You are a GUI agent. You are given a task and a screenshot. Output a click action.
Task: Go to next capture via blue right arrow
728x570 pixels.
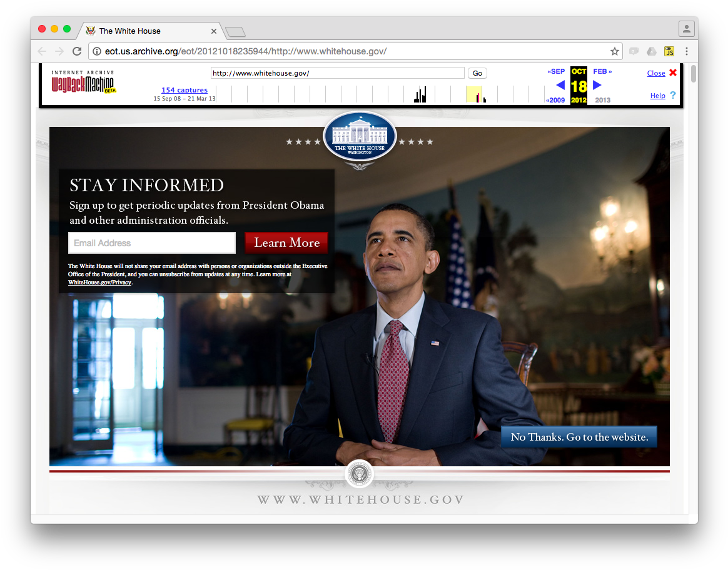597,85
